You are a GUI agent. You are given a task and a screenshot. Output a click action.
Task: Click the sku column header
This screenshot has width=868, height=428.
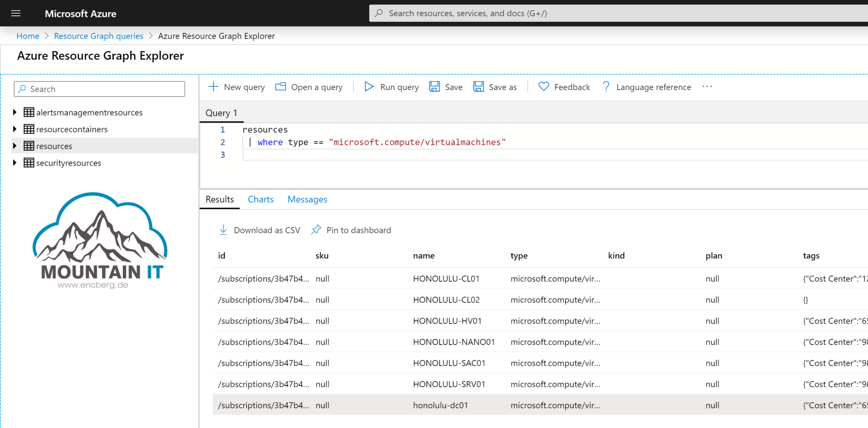(322, 256)
